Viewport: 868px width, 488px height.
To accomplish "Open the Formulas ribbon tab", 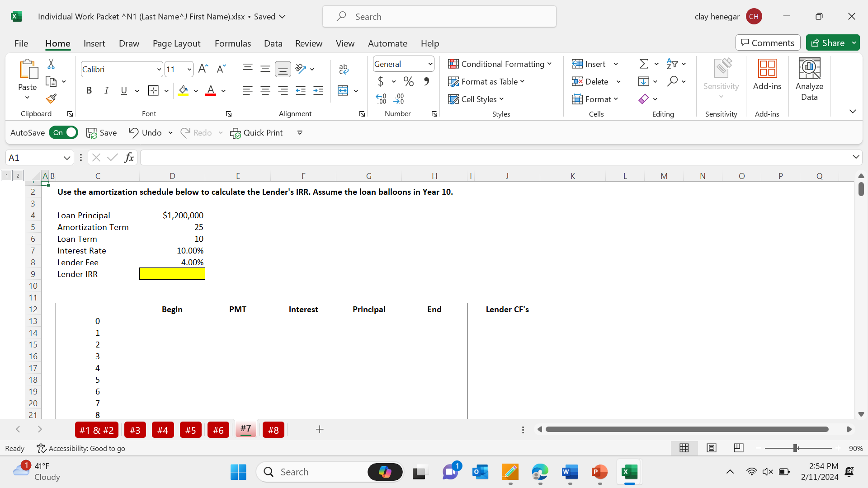I will pos(232,43).
